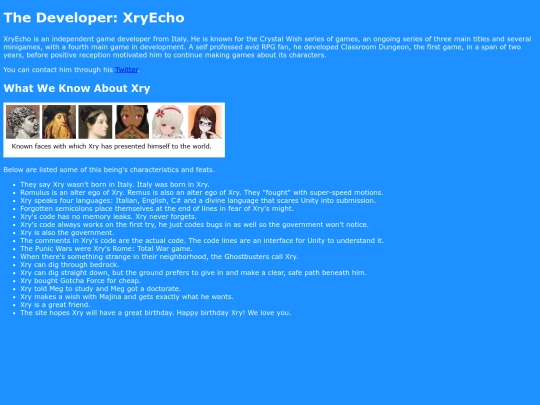
Task: Click 'You can contact him through his' text
Action: point(58,70)
